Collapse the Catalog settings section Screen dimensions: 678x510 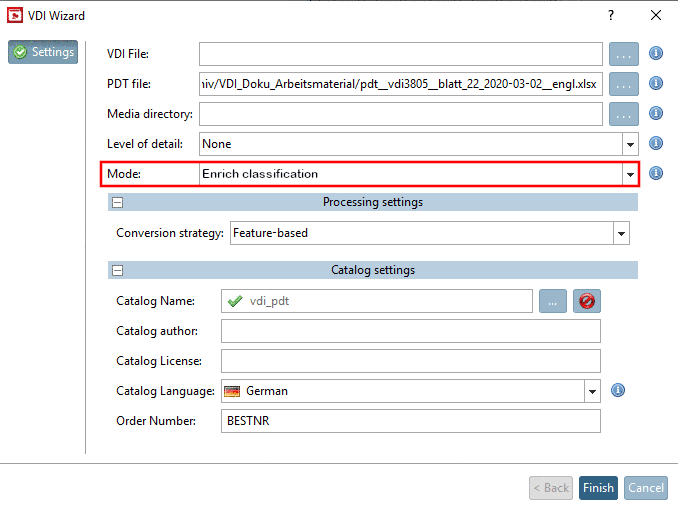[117, 270]
